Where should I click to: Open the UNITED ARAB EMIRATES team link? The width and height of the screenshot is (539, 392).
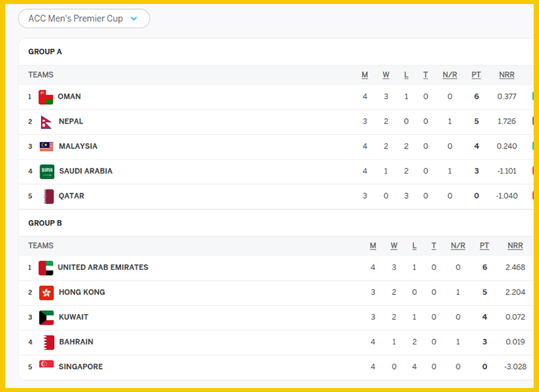[103, 267]
